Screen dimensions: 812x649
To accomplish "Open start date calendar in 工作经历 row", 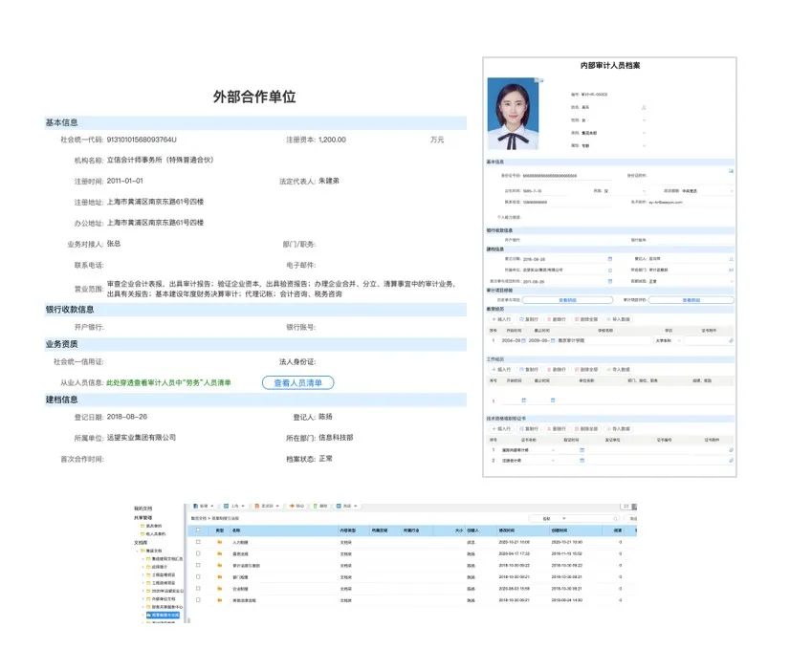I will [x=523, y=400].
